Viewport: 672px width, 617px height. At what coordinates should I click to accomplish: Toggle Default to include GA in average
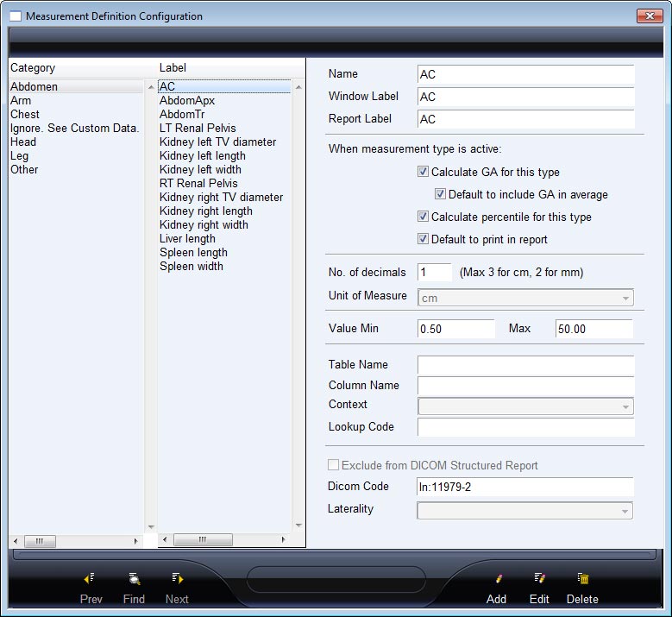click(x=440, y=194)
